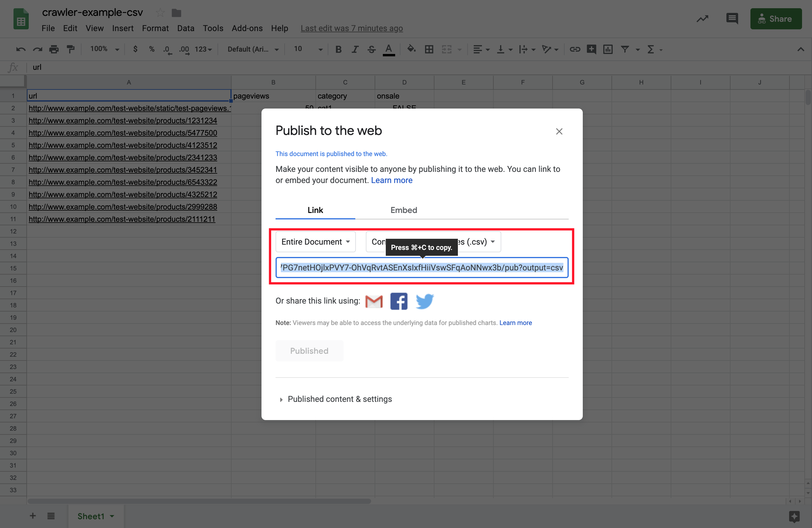Open the Help menu
Screen dimensions: 812x528
click(279, 28)
